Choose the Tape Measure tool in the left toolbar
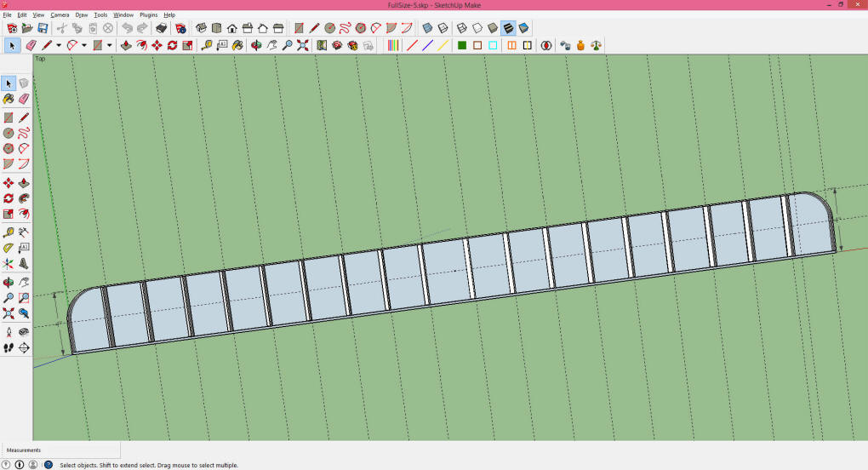Image resolution: width=868 pixels, height=470 pixels. click(9, 232)
